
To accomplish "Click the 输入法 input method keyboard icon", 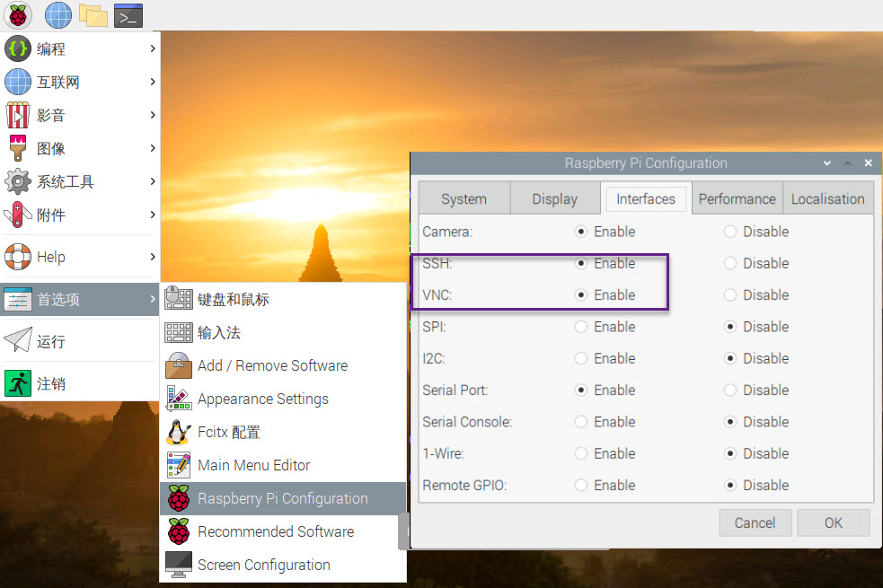I will [x=179, y=332].
